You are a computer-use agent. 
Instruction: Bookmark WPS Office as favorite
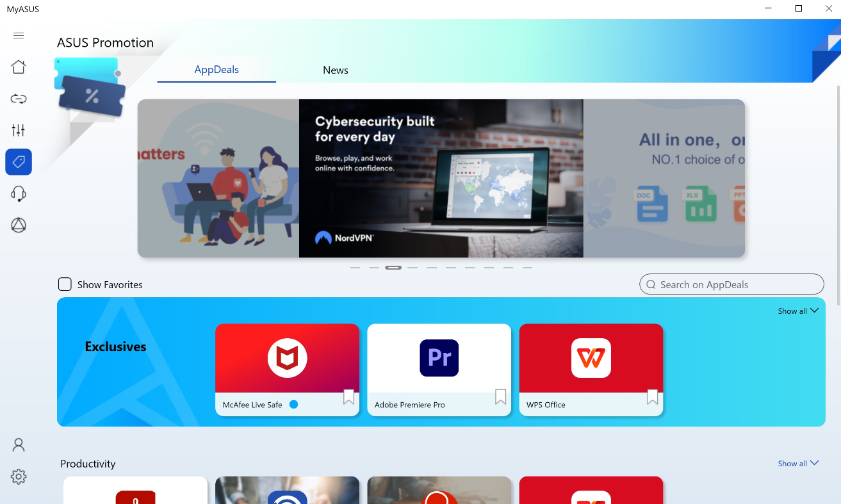pyautogui.click(x=653, y=397)
